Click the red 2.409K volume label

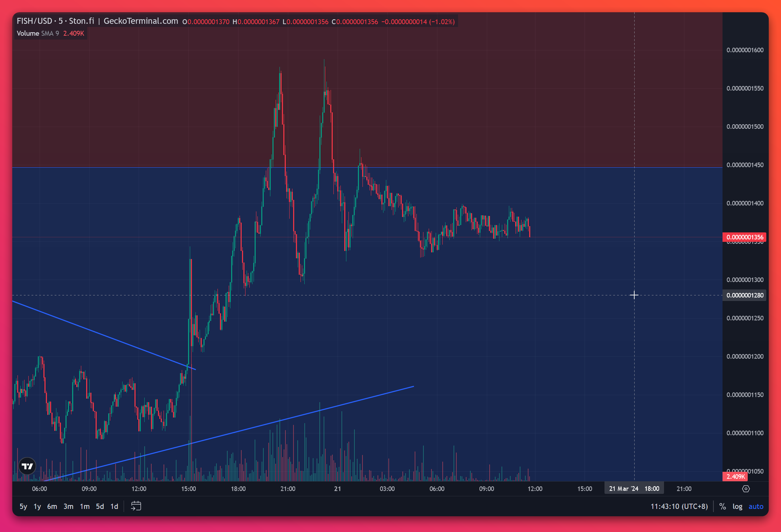[x=735, y=476]
